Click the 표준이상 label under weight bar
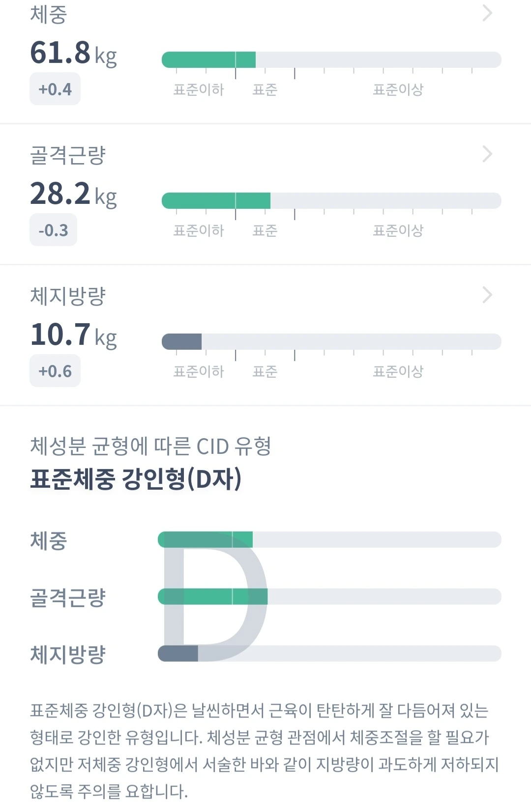 click(x=398, y=89)
